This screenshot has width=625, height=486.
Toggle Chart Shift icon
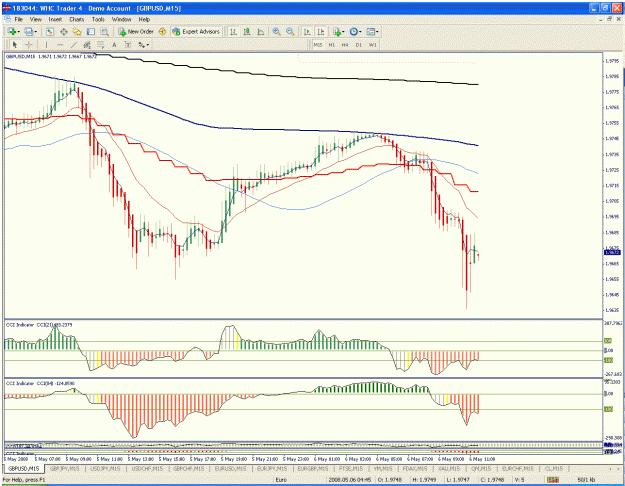(x=320, y=31)
